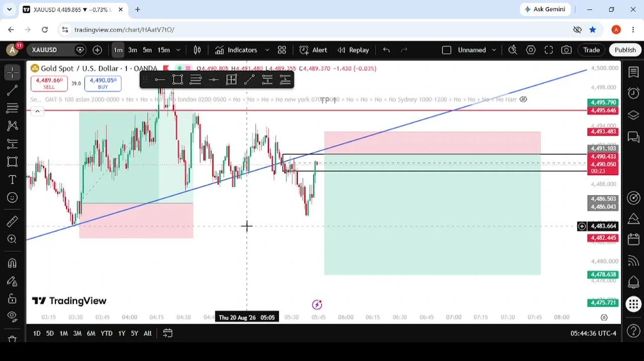Viewport: 644px width, 361px height.
Task: Select the trend line tool in left sidebar
Action: click(13, 90)
